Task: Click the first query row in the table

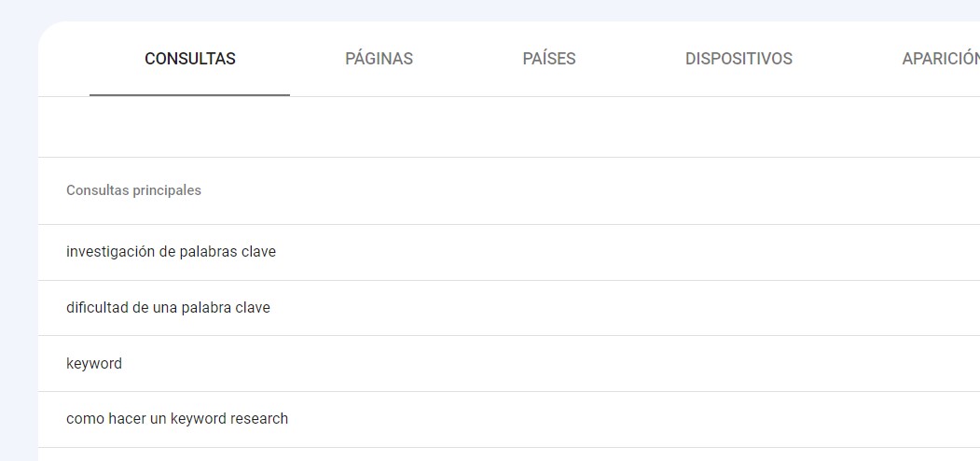Action: (x=509, y=252)
